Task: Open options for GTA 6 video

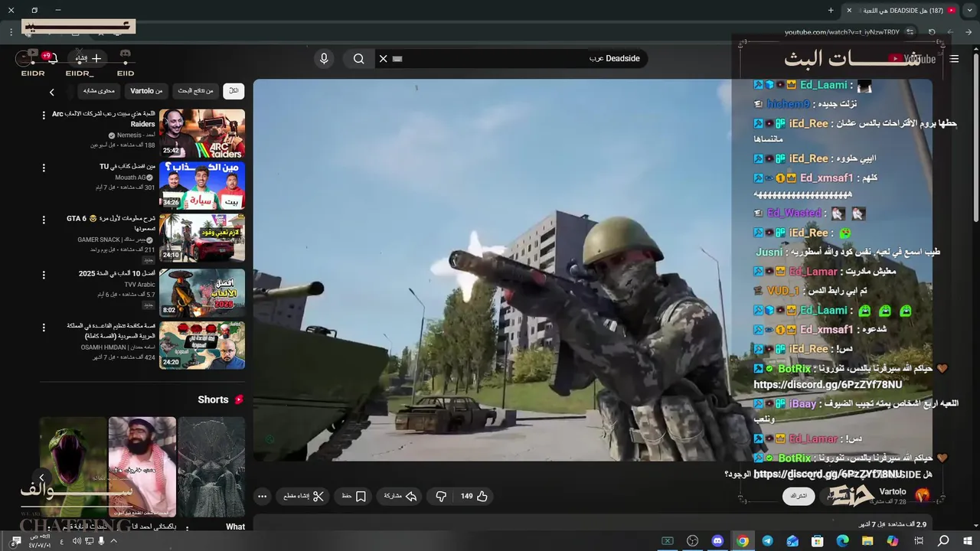Action: click(x=44, y=220)
